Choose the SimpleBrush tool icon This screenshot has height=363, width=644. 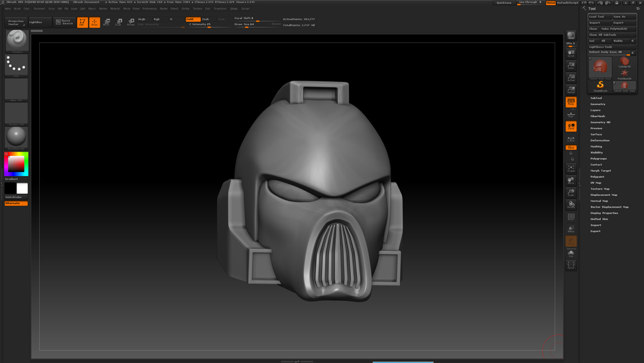600,86
